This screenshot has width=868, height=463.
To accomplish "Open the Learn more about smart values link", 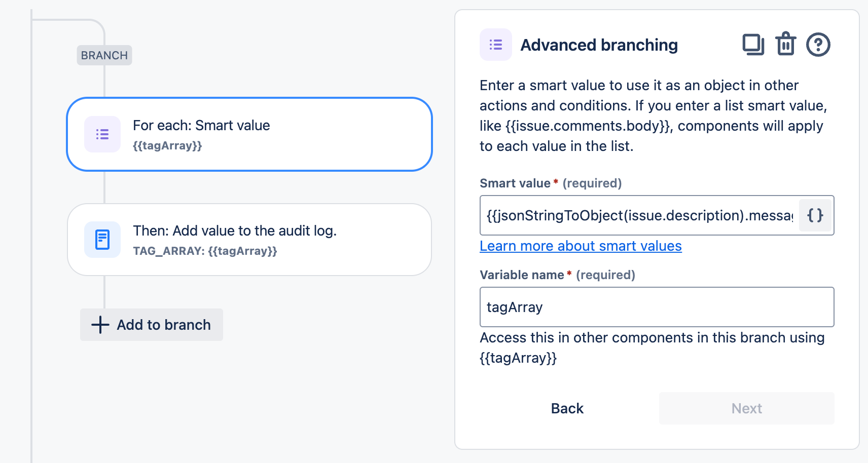I will [x=581, y=246].
